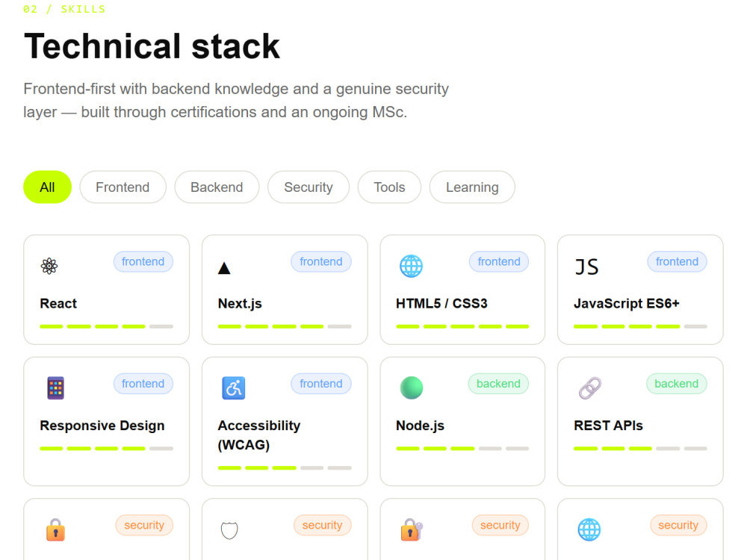Click the Accessibility (WCAG) title
The width and height of the screenshot is (747, 560).
click(x=259, y=435)
